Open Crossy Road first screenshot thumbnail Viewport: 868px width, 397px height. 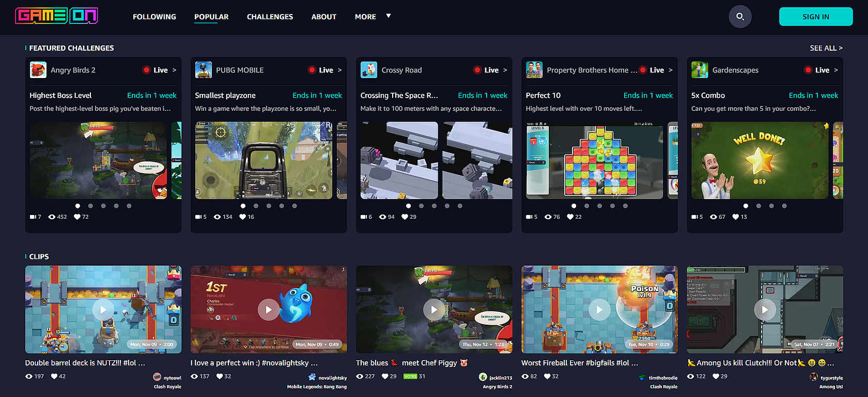coord(399,160)
